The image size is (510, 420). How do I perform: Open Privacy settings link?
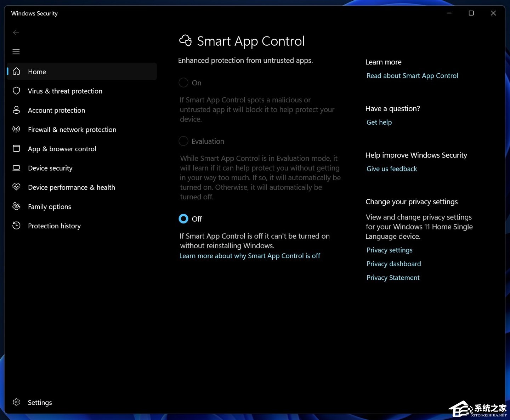(390, 250)
